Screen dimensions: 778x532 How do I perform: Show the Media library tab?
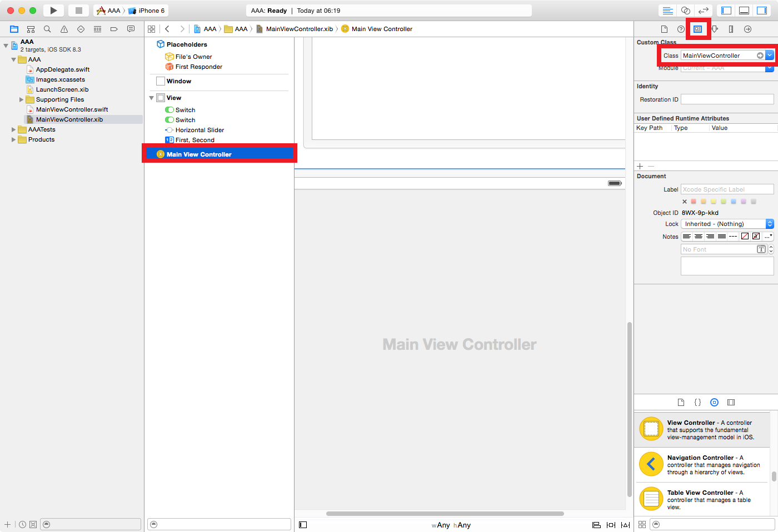(731, 402)
